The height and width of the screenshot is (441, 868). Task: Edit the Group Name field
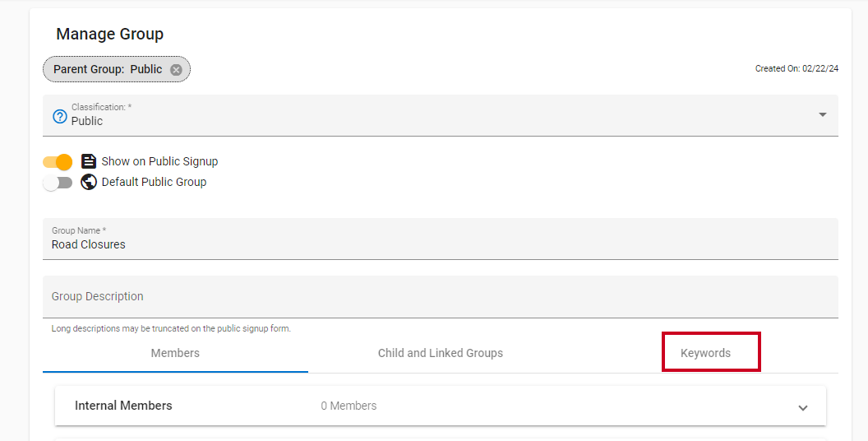tap(441, 239)
